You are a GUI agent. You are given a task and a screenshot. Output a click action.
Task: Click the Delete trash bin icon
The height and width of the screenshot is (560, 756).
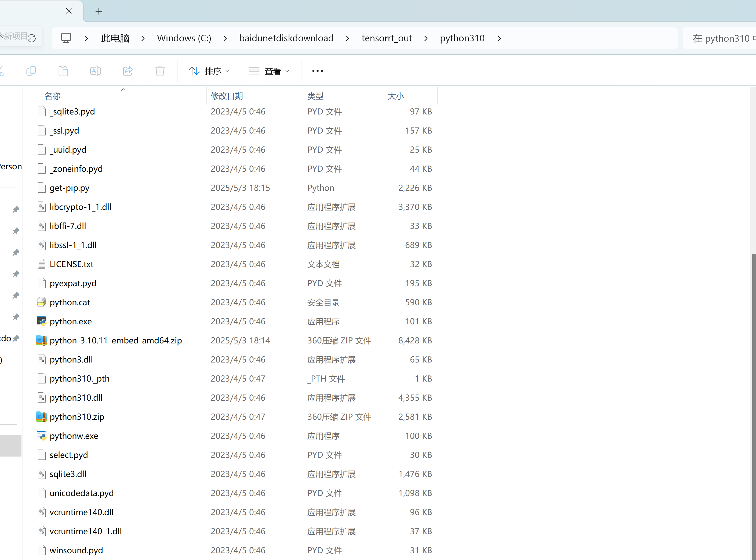160,71
